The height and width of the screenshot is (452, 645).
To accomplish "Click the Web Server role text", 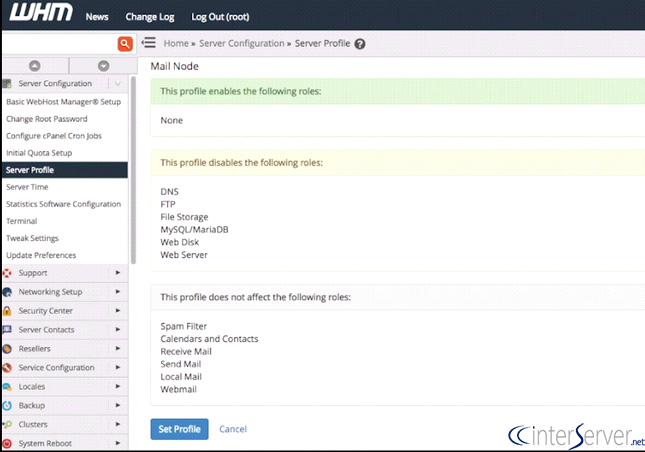I will [184, 255].
